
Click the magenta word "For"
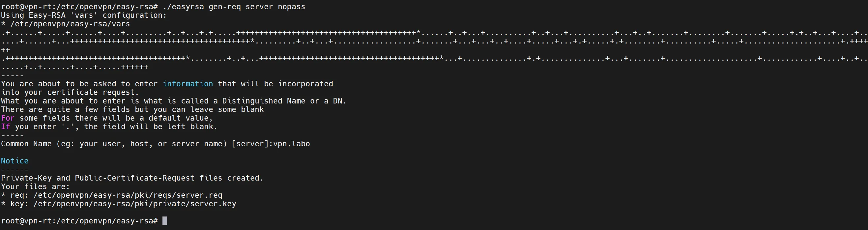(x=8, y=118)
